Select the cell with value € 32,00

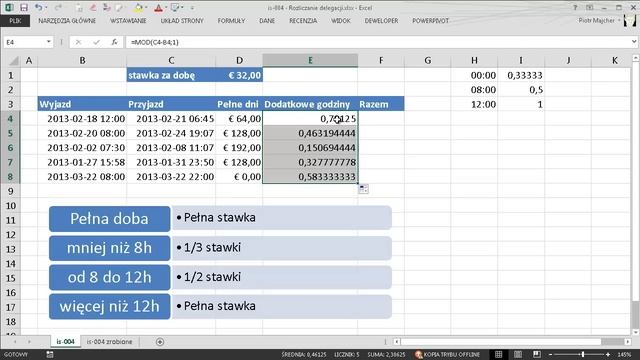[239, 75]
